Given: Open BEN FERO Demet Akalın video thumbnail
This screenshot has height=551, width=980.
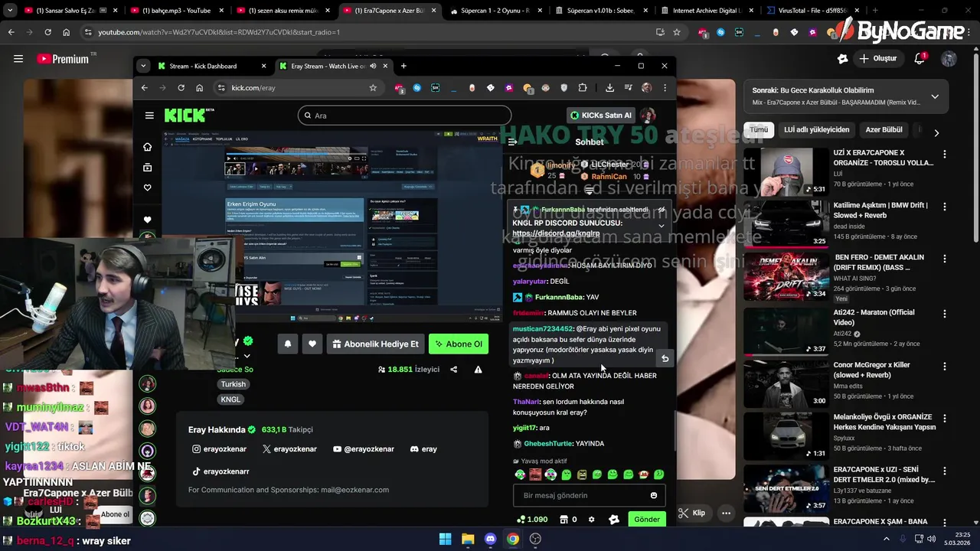Looking at the screenshot, I should (786, 276).
